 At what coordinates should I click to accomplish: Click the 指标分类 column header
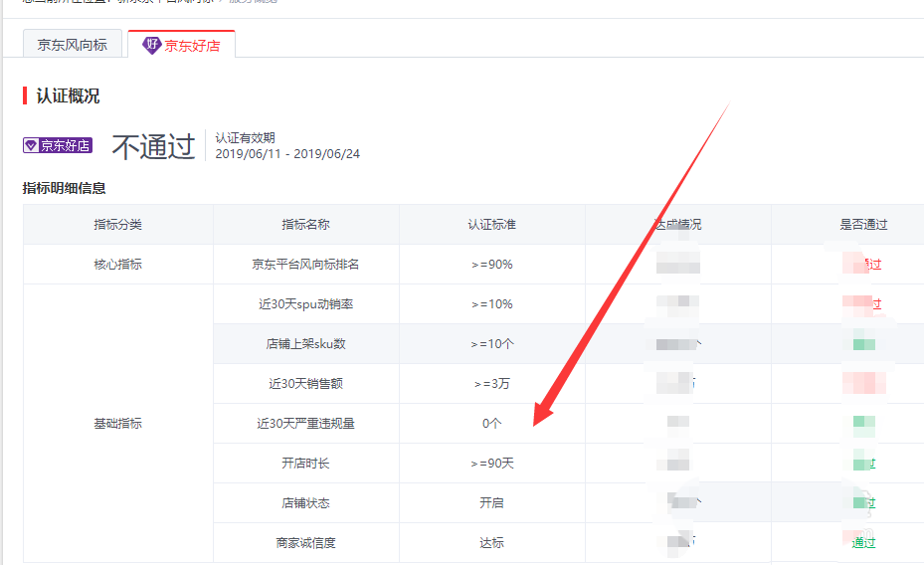[117, 225]
